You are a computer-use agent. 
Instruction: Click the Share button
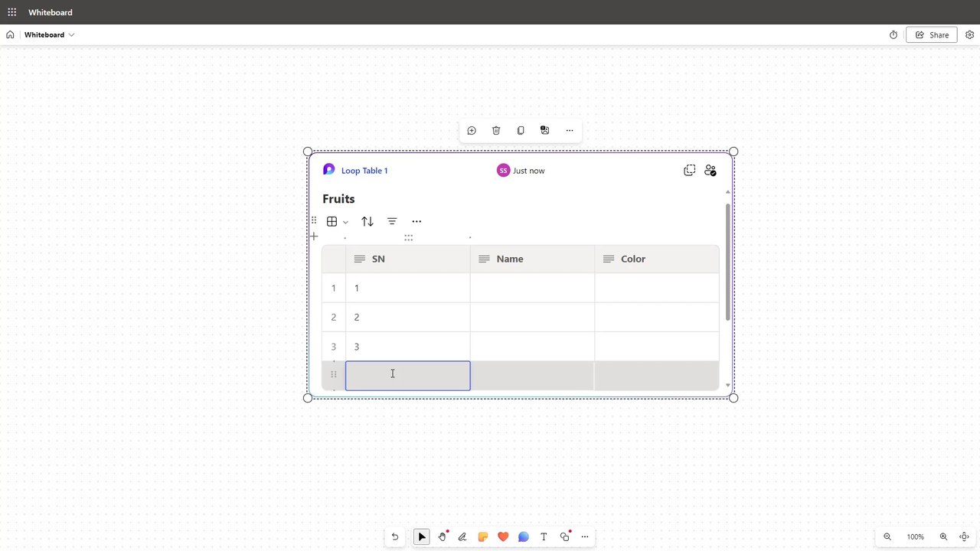pos(932,34)
